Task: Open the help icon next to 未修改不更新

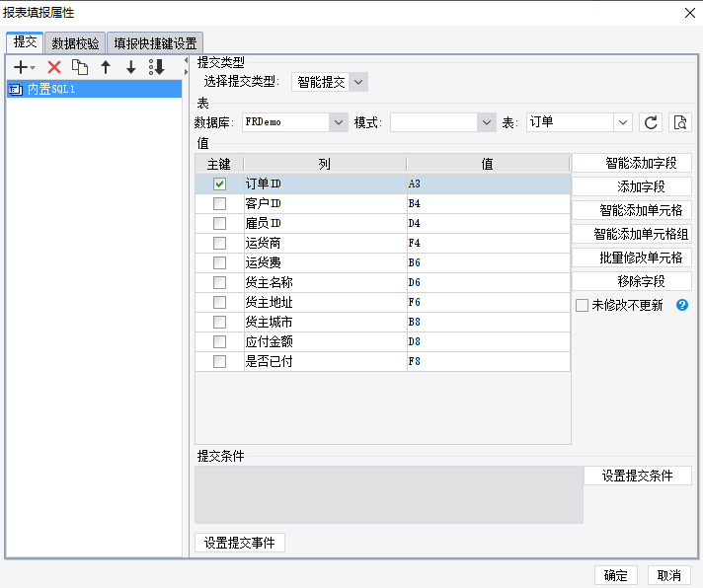Action: [682, 305]
